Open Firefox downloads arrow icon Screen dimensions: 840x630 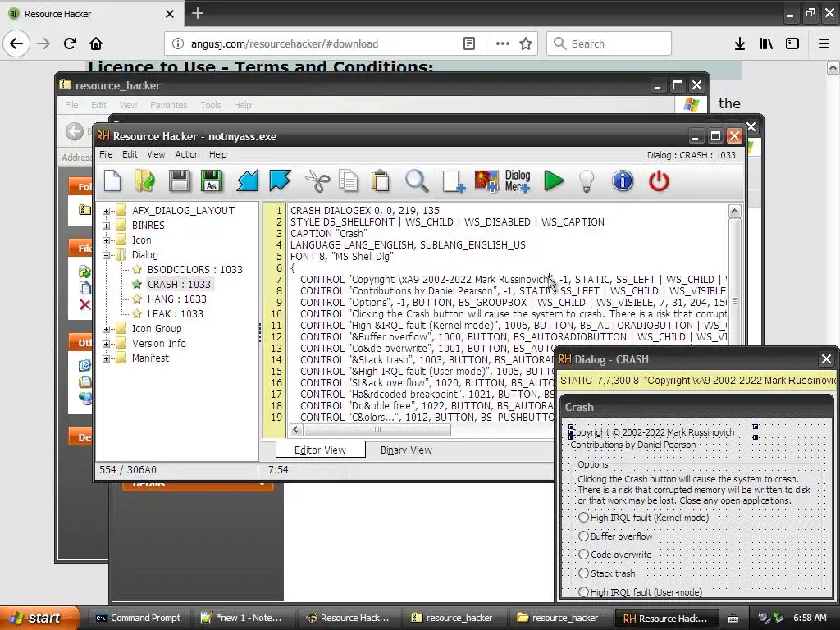click(x=740, y=43)
